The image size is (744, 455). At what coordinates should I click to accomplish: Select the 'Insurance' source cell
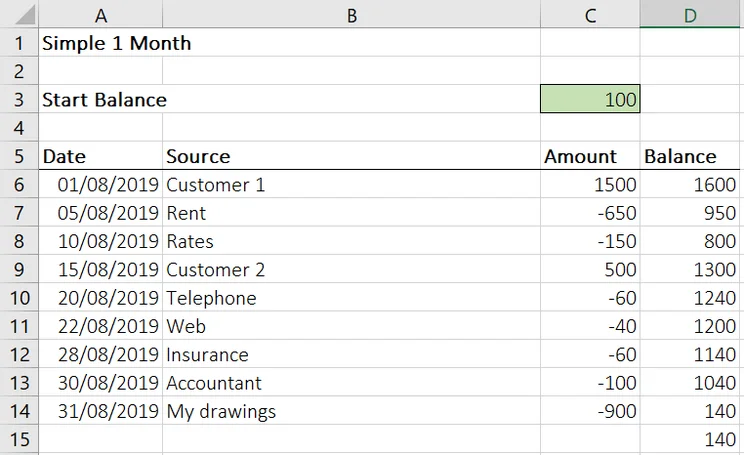(351, 354)
